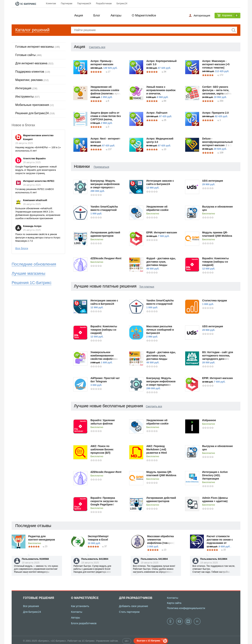The image size is (252, 644).
Task: Open QIWI Moldova module icon in Новинки
Action: [192, 239]
